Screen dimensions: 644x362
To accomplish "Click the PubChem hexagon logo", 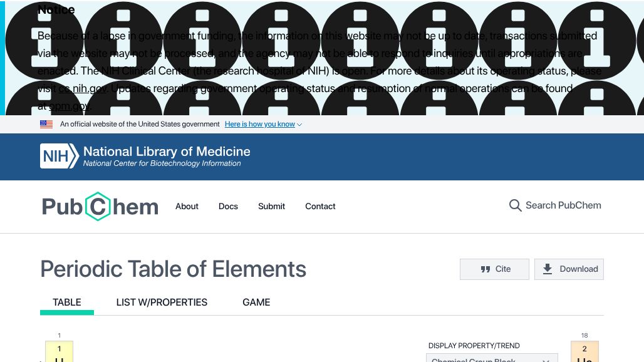I will pos(98,207).
